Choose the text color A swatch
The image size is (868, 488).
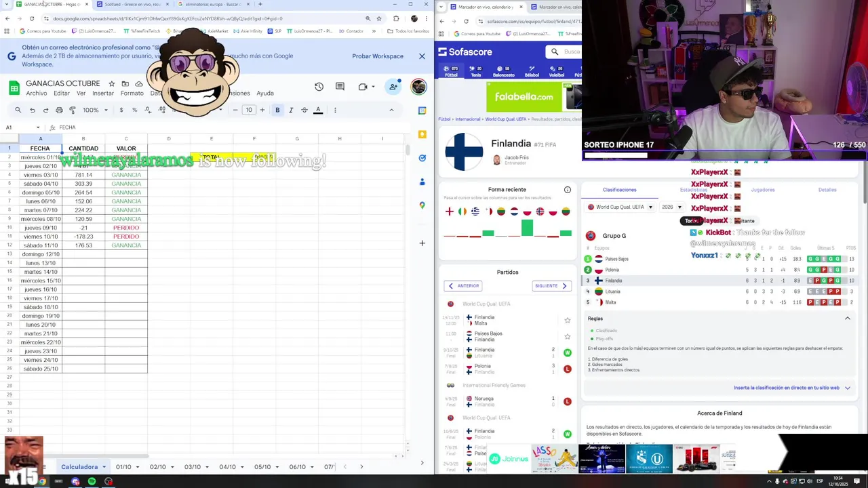(x=318, y=110)
